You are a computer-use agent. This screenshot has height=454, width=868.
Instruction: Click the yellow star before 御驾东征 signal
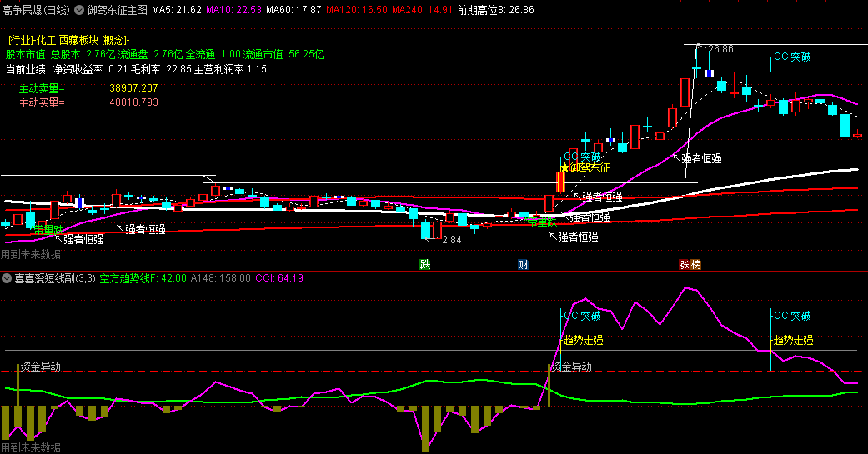(564, 167)
